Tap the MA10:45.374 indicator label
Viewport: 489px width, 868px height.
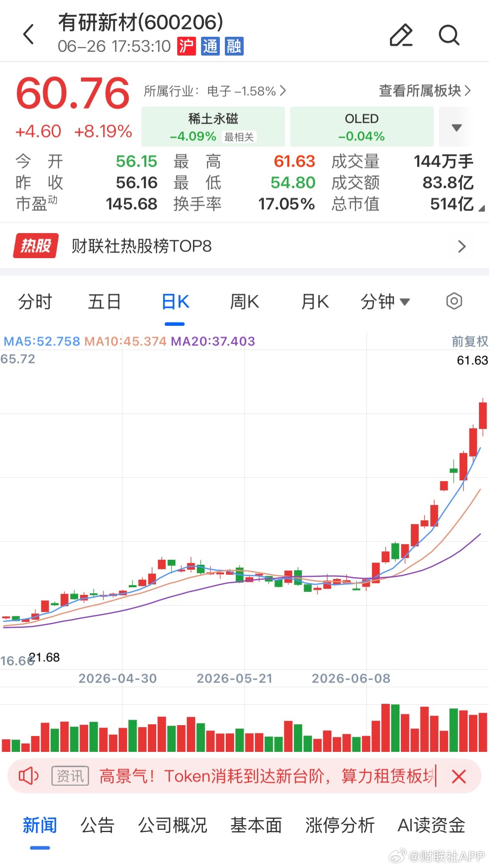(125, 341)
